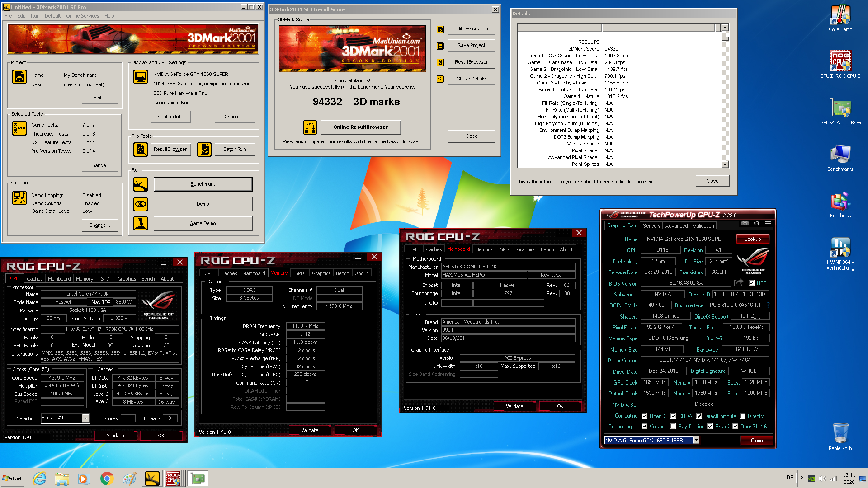Toggle the DirectML checkbox in GPU-Z
The image size is (868, 488).
(x=742, y=416)
